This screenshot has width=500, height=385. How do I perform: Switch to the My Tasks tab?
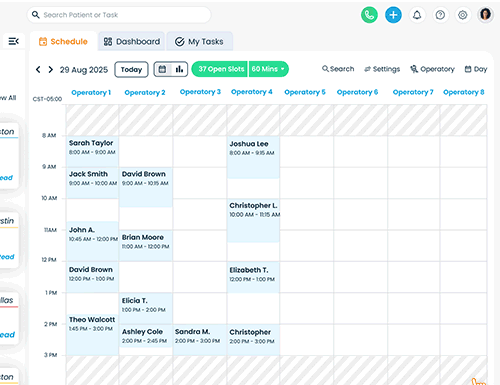coord(199,41)
